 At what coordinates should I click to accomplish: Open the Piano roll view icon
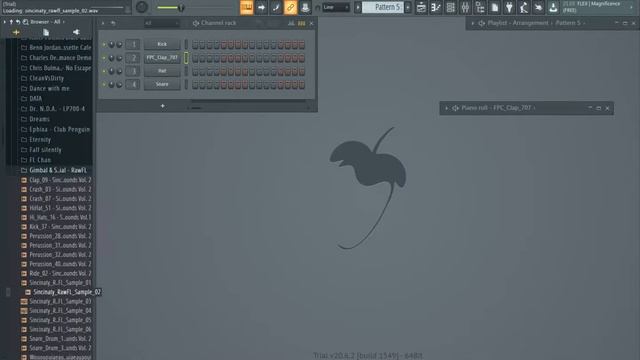click(x=436, y=7)
